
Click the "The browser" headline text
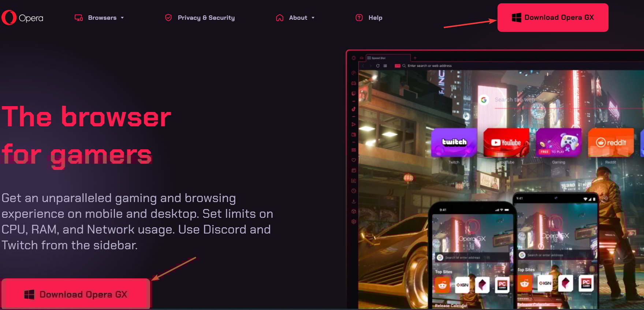(87, 117)
